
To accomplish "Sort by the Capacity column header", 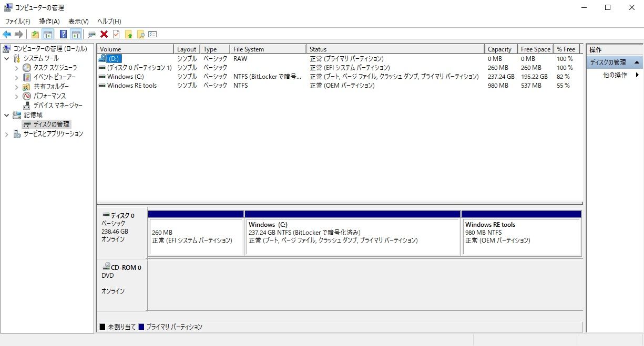I will click(500, 49).
